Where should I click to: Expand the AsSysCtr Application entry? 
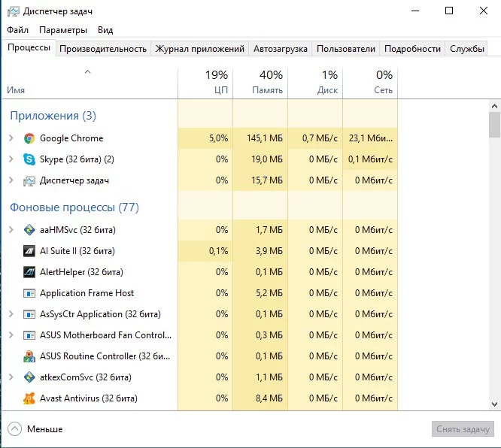(11, 314)
